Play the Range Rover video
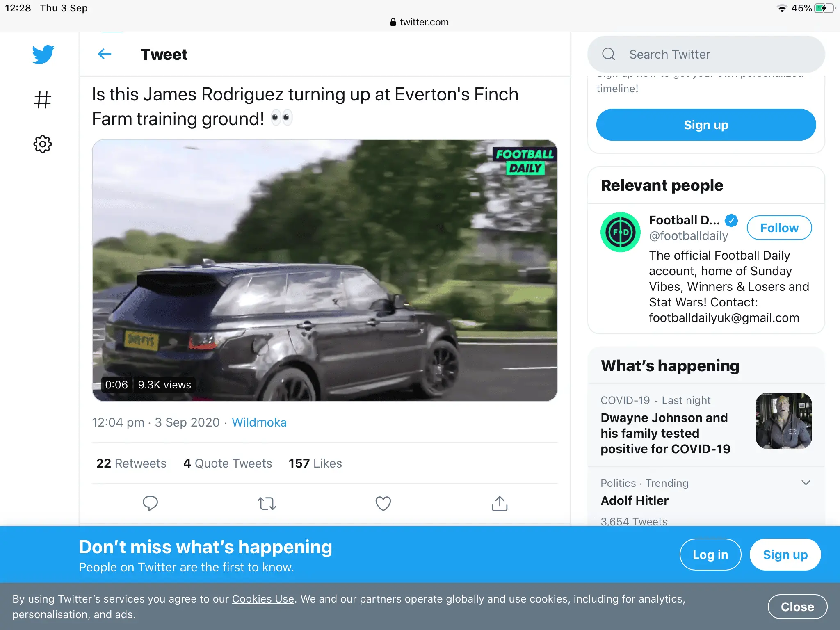 point(324,270)
